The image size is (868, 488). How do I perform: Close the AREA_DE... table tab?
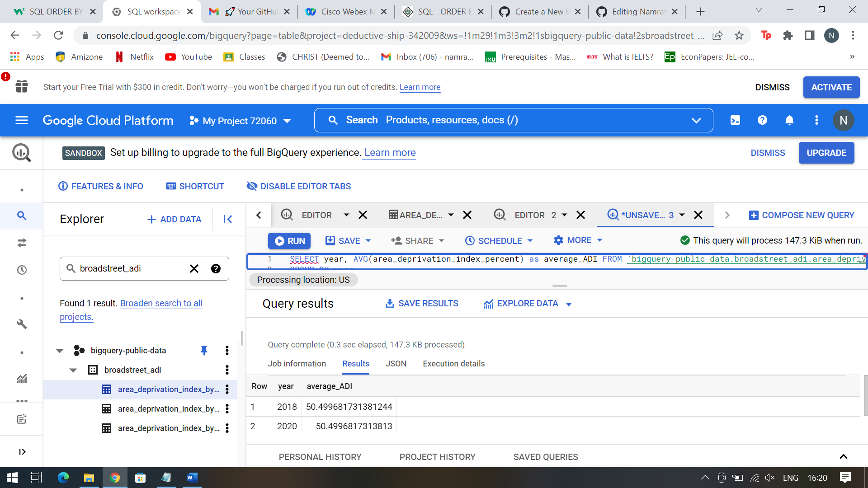[467, 215]
